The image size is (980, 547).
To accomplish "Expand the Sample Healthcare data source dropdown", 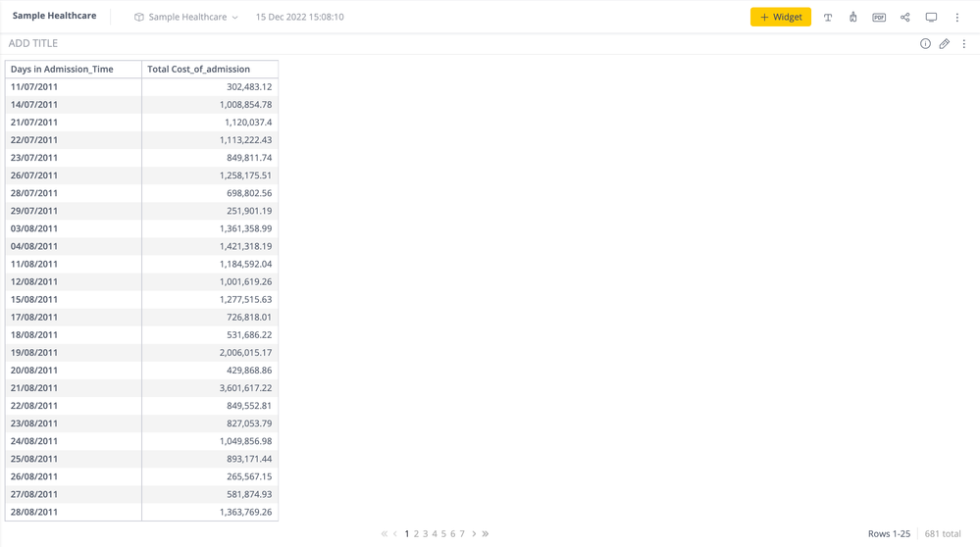I will click(186, 17).
